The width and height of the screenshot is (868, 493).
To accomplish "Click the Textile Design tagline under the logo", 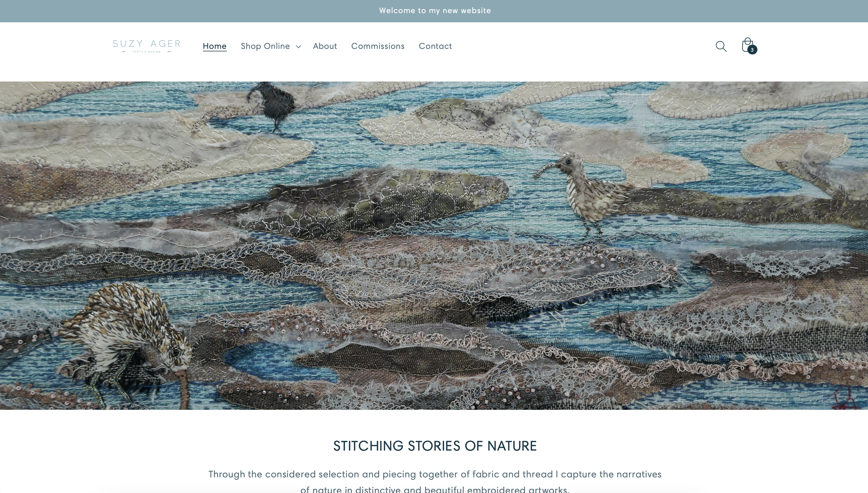I will [x=146, y=51].
